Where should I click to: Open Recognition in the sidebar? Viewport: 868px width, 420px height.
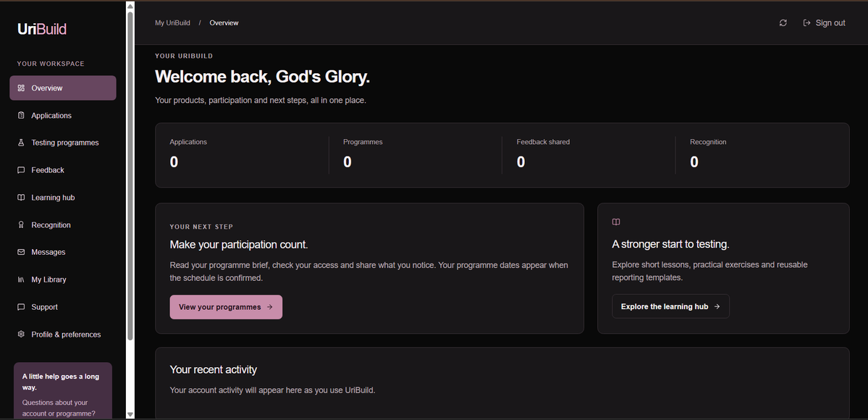62,225
